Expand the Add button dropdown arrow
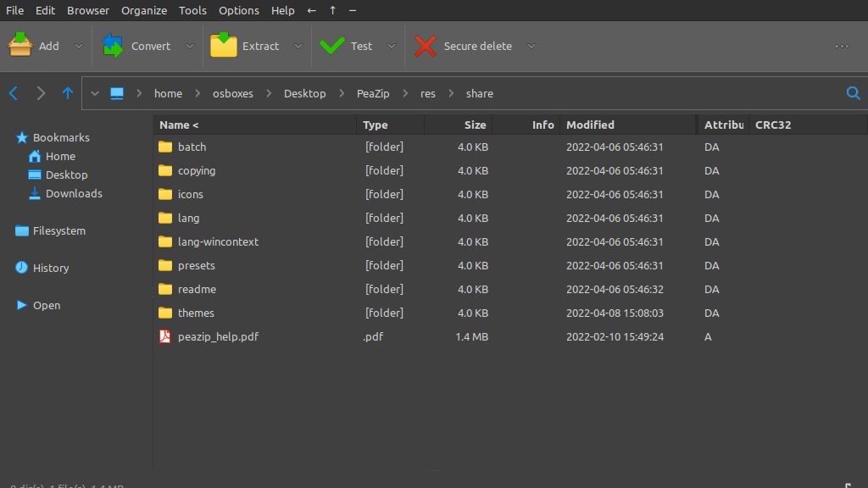The height and width of the screenshot is (488, 868). point(79,46)
